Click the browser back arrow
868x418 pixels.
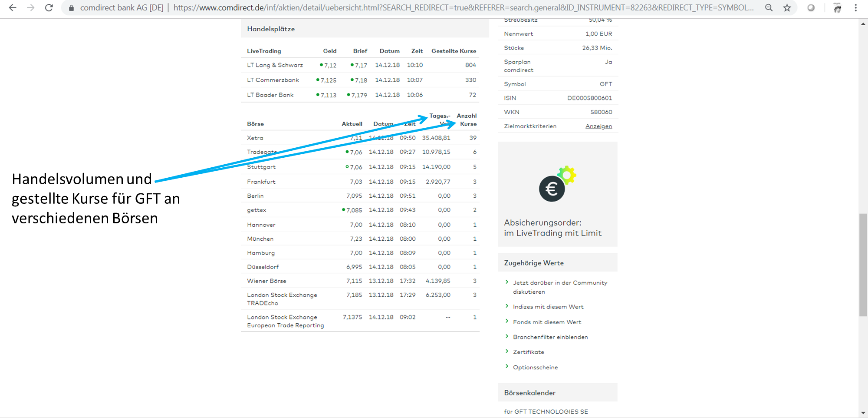[13, 8]
